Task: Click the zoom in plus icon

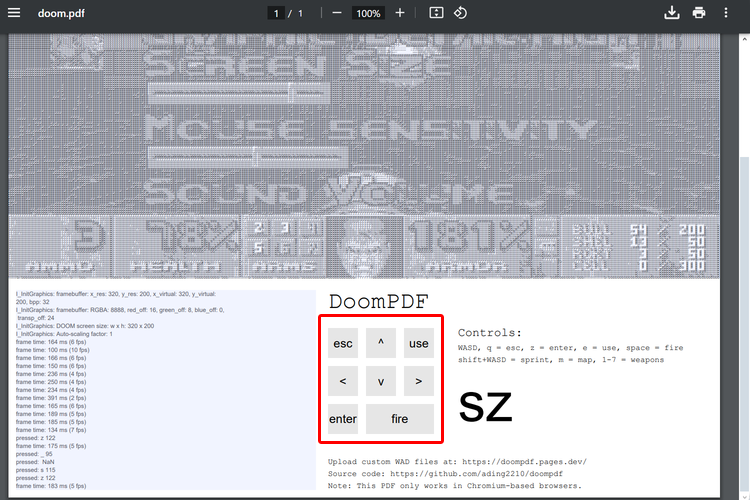Action: 400,13
